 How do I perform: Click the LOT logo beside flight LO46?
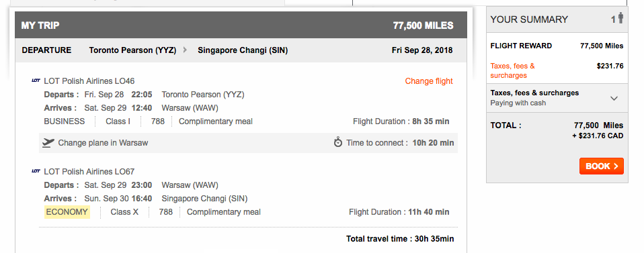tap(36, 81)
